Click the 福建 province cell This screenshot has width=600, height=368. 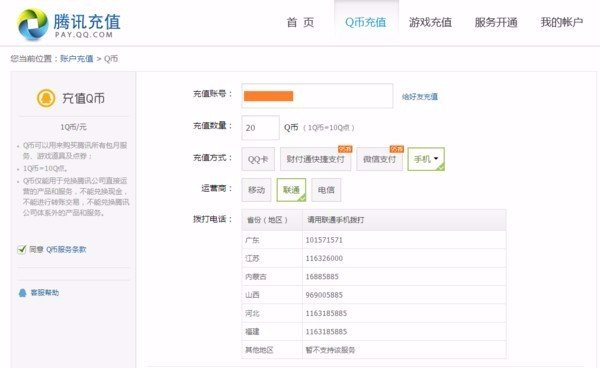[272, 332]
